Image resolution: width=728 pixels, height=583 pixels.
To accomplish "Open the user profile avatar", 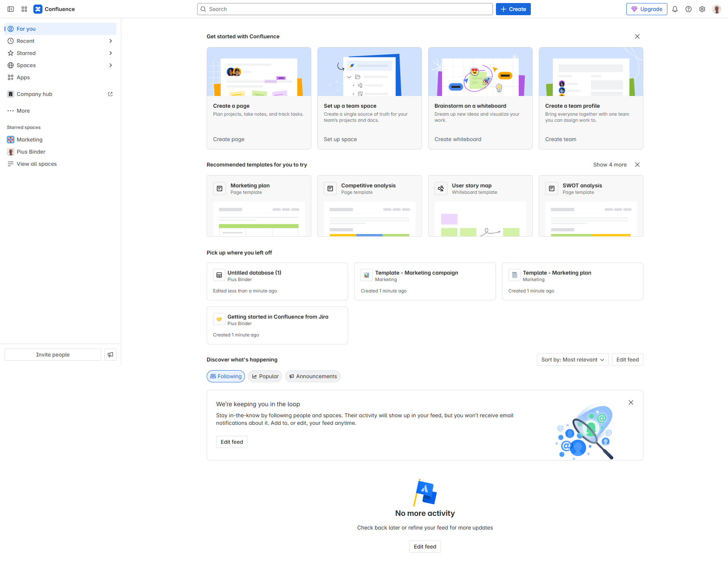I will click(716, 9).
